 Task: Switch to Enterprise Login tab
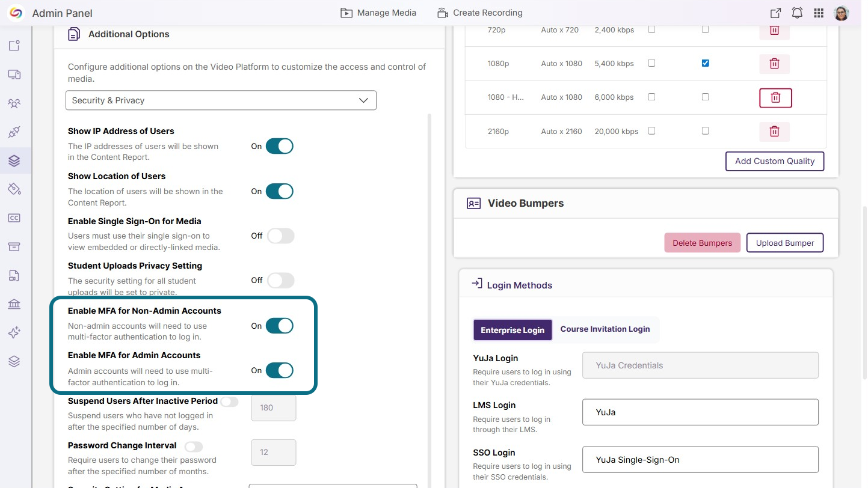(x=512, y=330)
